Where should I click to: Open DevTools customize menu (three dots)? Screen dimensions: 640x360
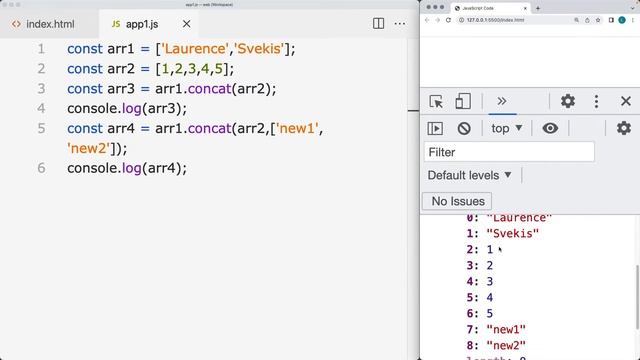click(x=596, y=101)
